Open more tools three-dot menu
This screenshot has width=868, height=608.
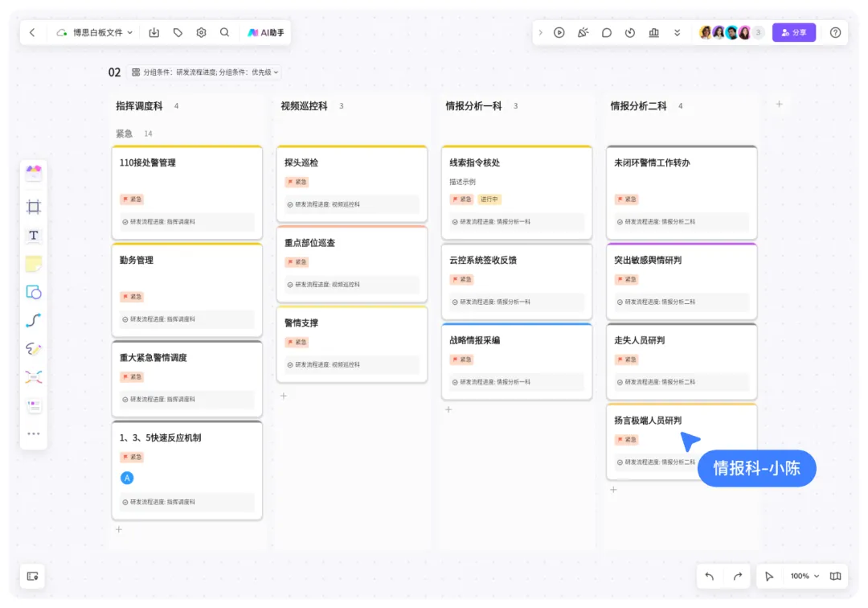34,433
